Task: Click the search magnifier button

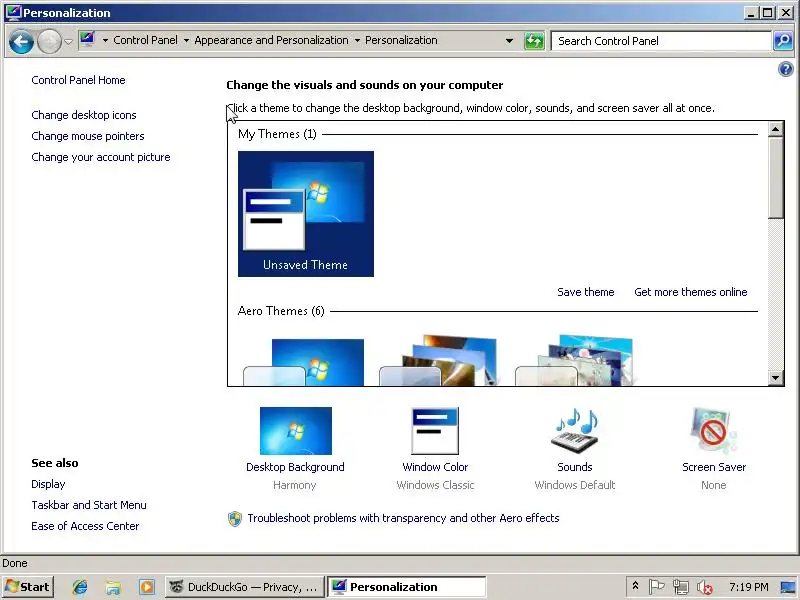Action: pos(783,41)
